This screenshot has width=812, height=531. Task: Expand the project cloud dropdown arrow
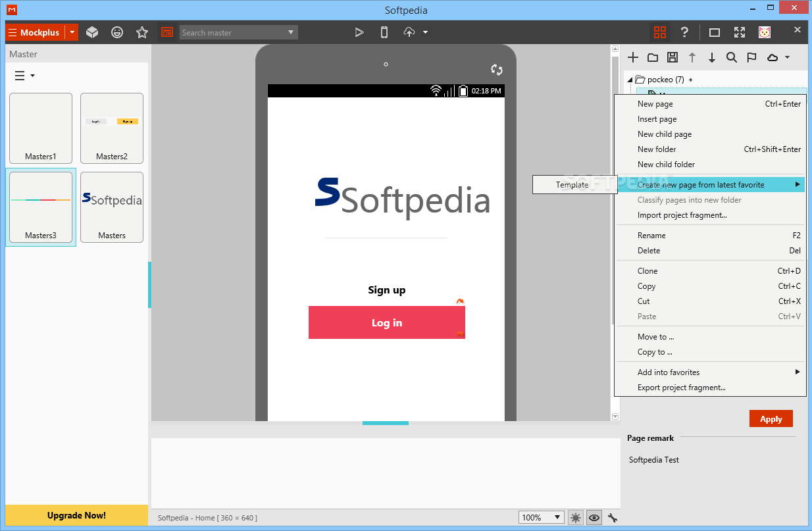click(787, 57)
